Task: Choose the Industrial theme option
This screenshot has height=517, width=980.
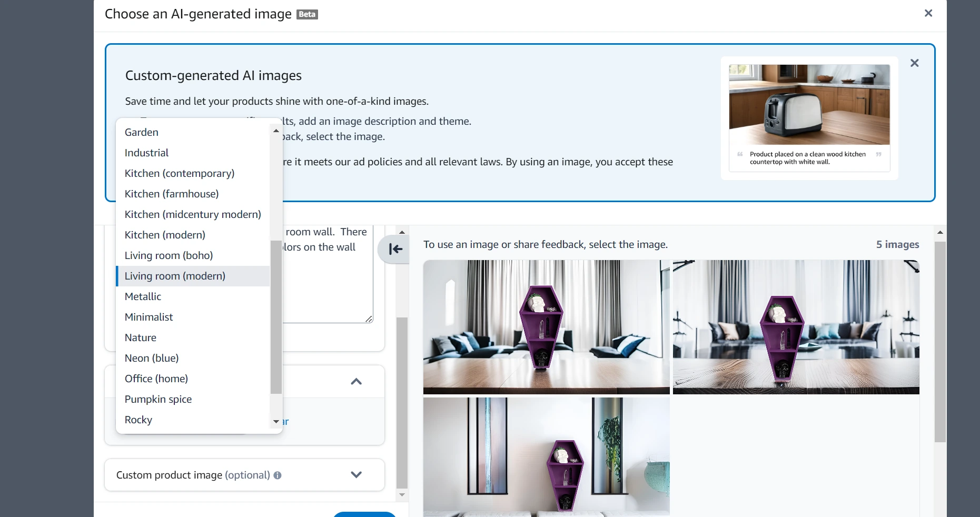Action: point(146,153)
